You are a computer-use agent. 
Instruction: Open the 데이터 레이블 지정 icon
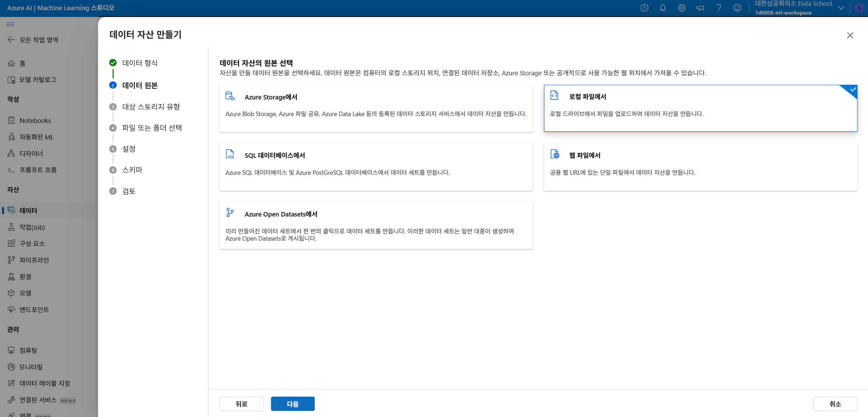(11, 383)
